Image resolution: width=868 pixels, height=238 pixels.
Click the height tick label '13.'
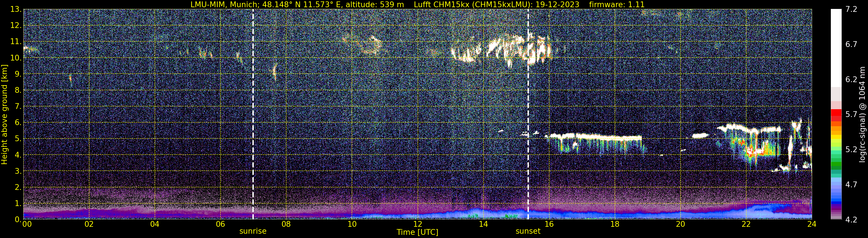coord(16,10)
